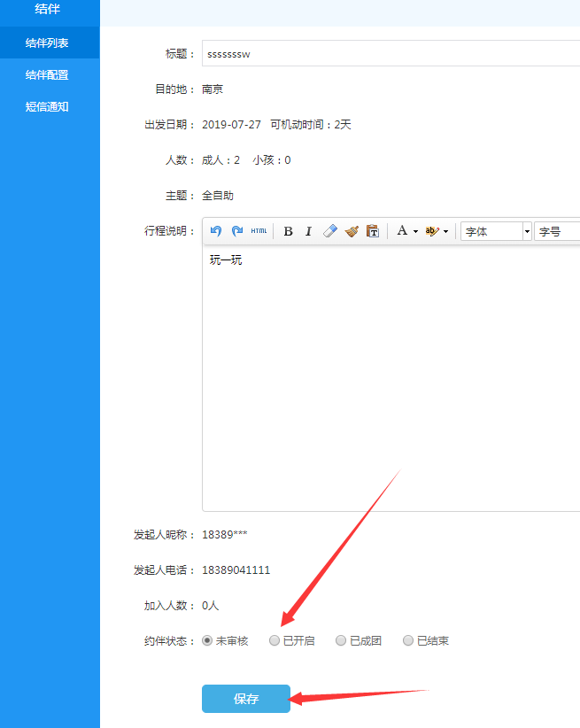Toggle bold formatting
Screen dimensions: 580x728
pos(288,231)
